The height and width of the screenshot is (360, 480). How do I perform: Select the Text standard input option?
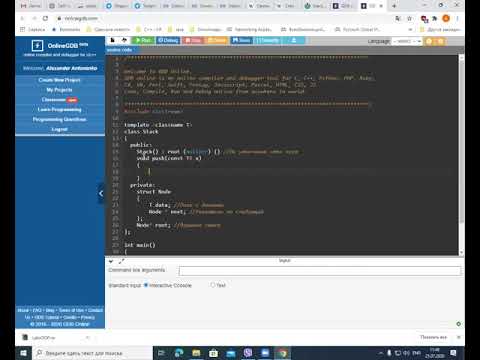212,285
